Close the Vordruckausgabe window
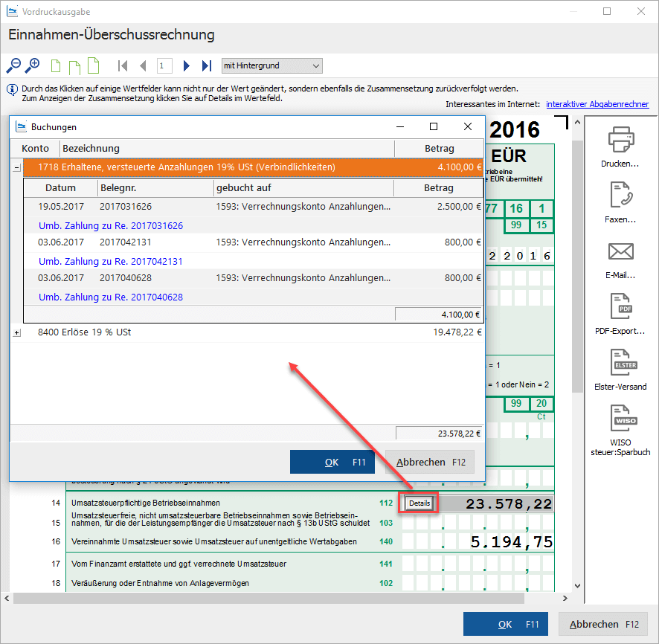The width and height of the screenshot is (659, 644). point(641,11)
